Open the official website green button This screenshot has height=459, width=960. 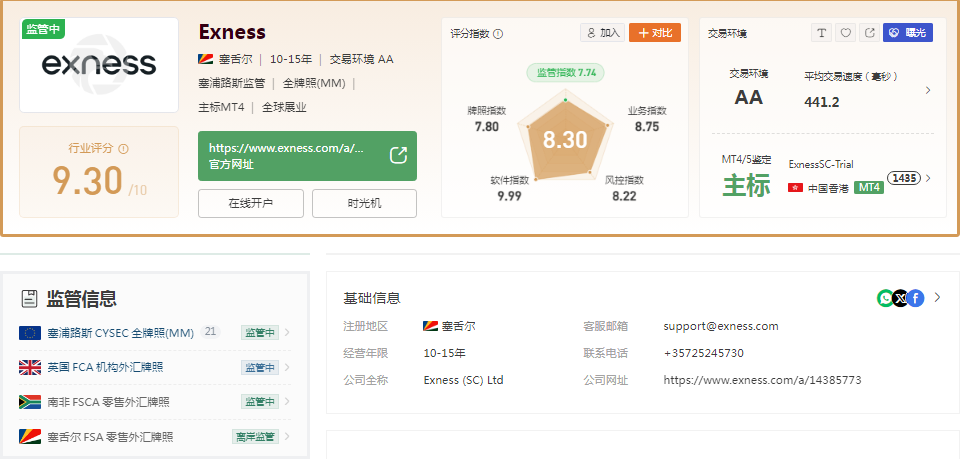click(307, 156)
